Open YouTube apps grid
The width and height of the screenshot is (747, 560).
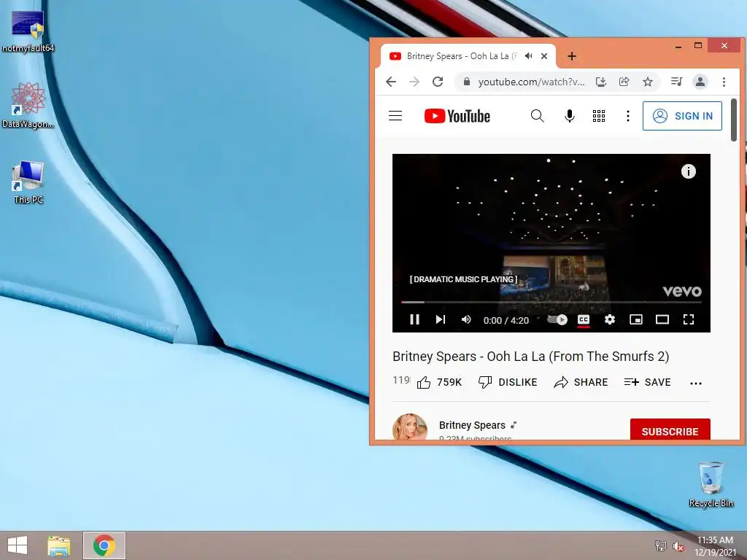(x=599, y=116)
